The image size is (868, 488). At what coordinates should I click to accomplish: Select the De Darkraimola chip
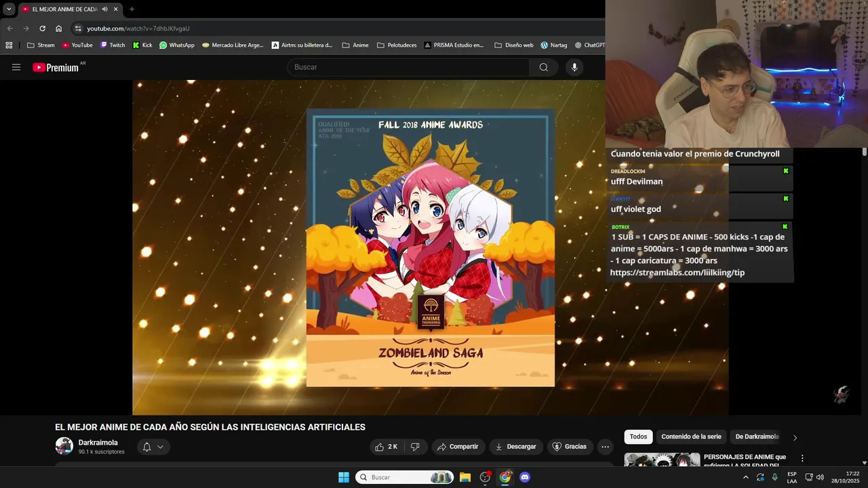point(757,436)
